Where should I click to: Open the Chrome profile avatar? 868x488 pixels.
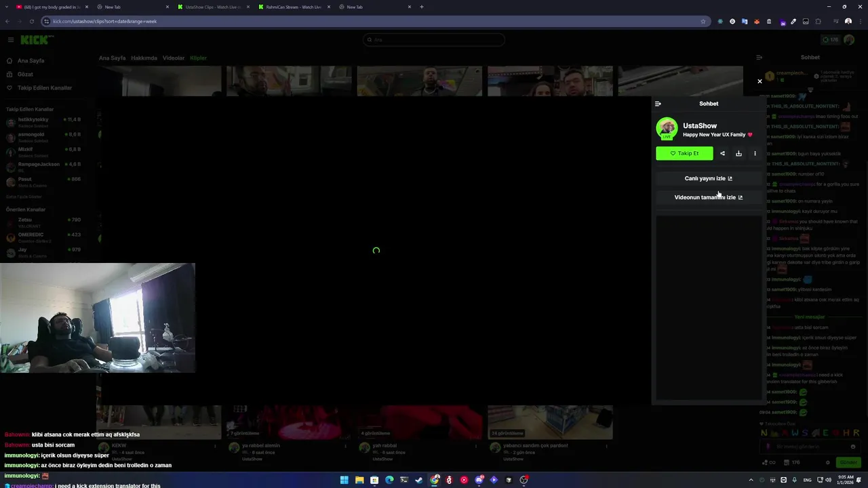click(x=848, y=22)
